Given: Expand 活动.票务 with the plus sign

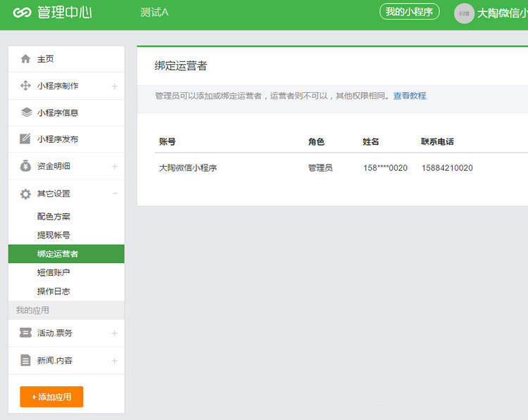Looking at the screenshot, I should (115, 333).
